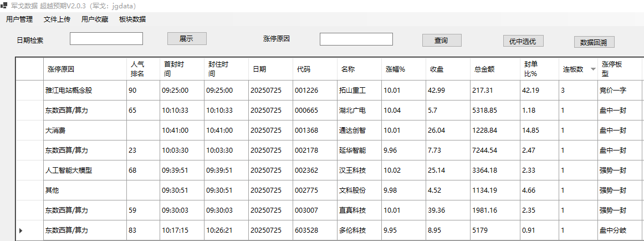The height and width of the screenshot is (241, 644).
Task: Select the 涨幅 cell 9.98
Action: click(x=403, y=190)
